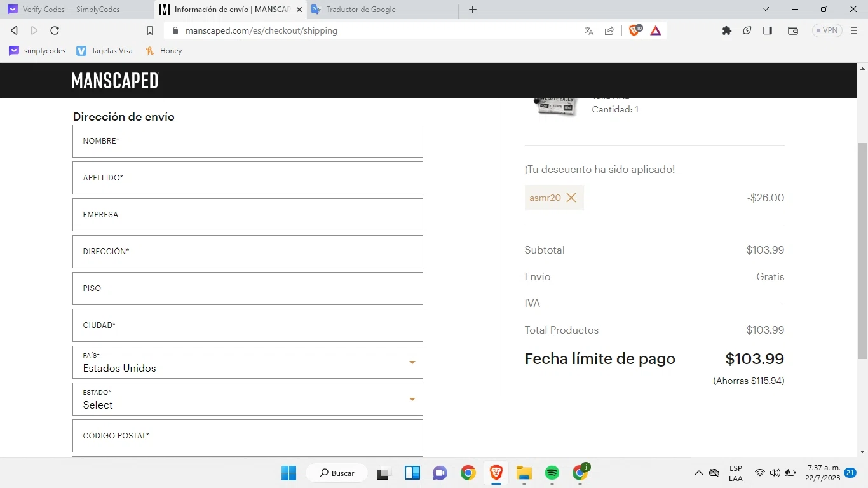Open the browser extensions puzzle icon
This screenshot has height=488, width=868.
click(x=727, y=30)
